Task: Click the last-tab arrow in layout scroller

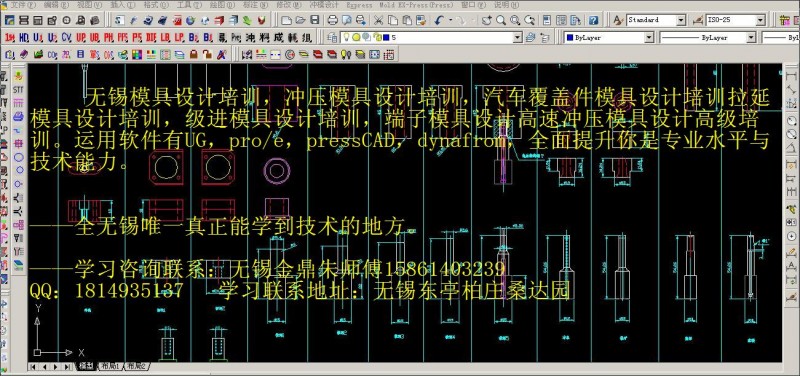Action: point(67,366)
